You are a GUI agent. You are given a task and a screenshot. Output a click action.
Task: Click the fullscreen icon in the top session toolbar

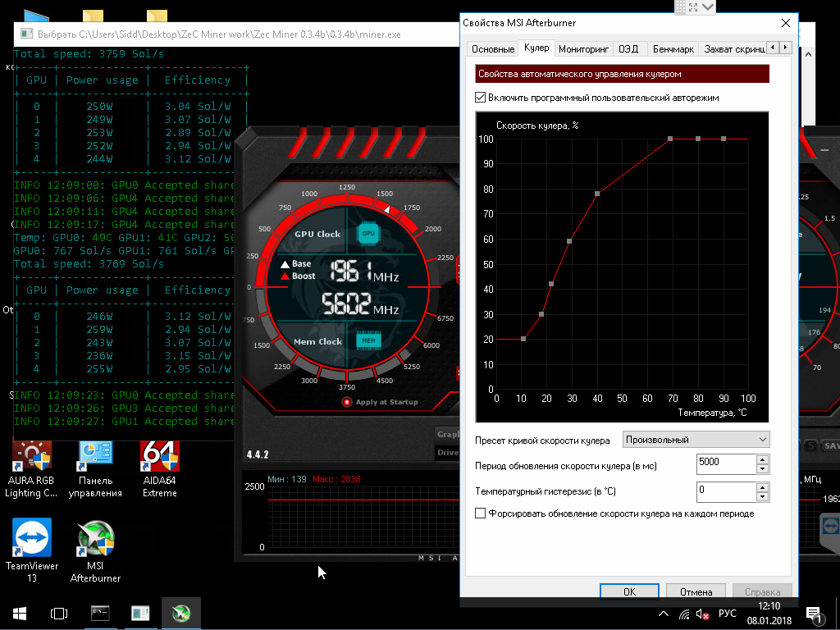[x=693, y=7]
